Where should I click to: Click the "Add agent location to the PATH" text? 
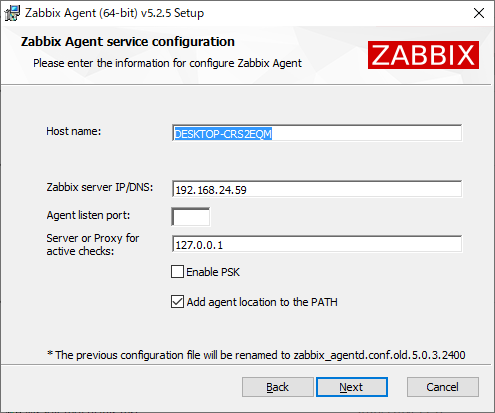coord(262,302)
